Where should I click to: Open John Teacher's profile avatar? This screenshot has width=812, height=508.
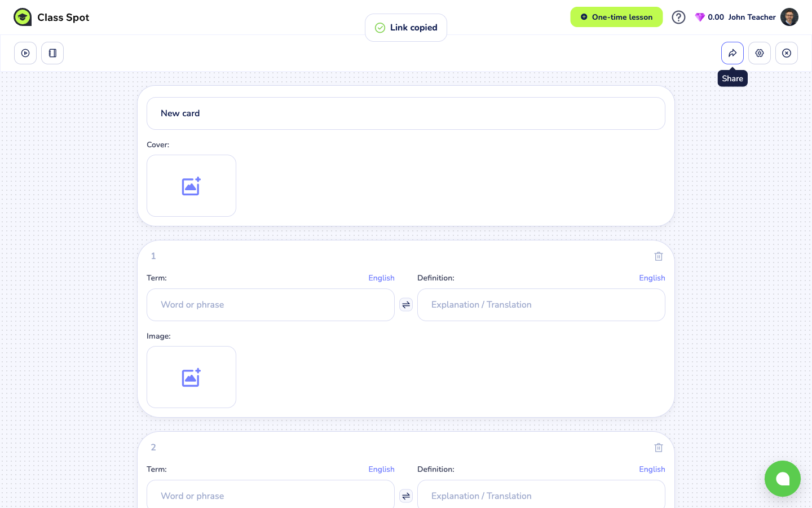click(789, 17)
